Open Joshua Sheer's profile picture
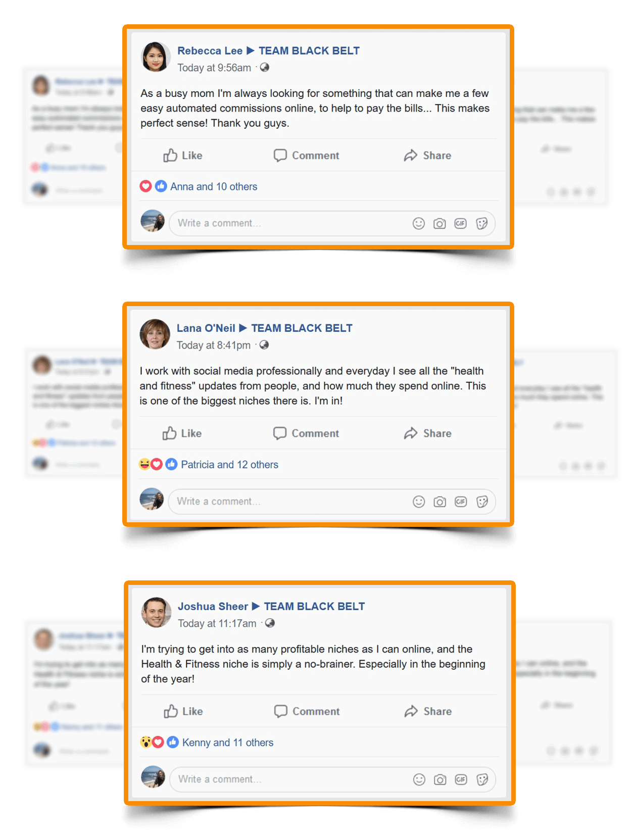This screenshot has width=633, height=840. (156, 612)
